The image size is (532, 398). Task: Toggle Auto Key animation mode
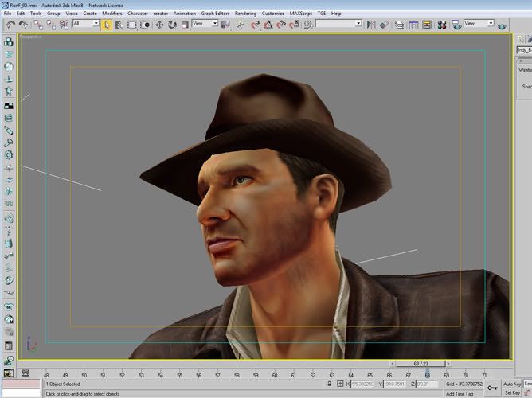[511, 384]
